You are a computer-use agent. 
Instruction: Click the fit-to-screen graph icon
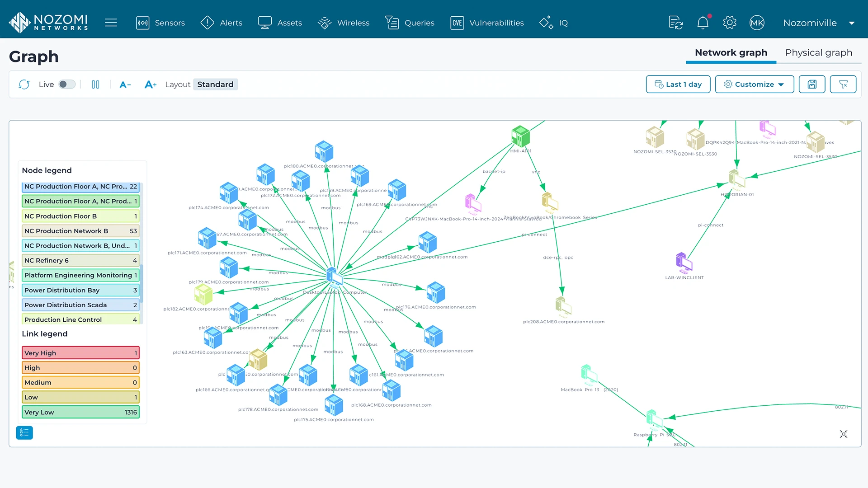[x=844, y=434]
